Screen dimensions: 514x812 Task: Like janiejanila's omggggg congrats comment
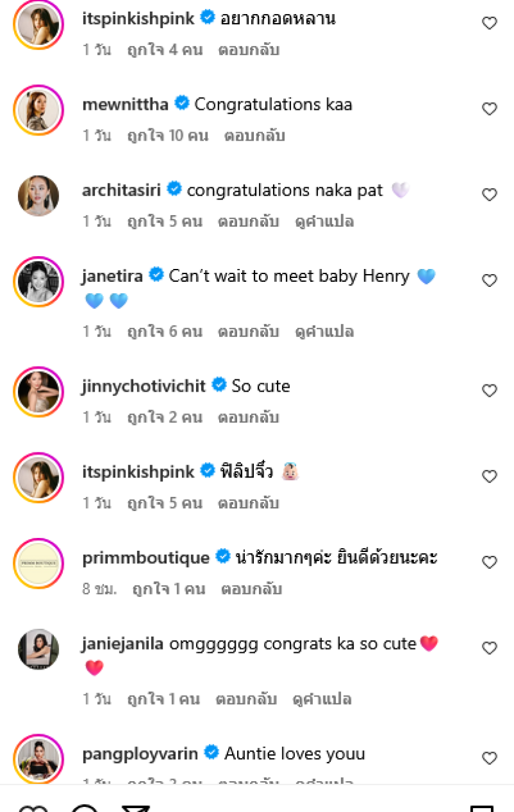490,648
